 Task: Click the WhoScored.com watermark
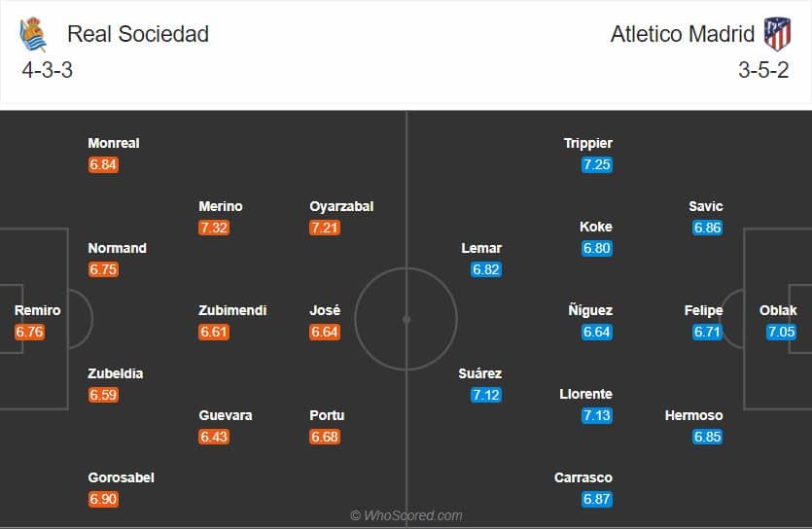406,515
